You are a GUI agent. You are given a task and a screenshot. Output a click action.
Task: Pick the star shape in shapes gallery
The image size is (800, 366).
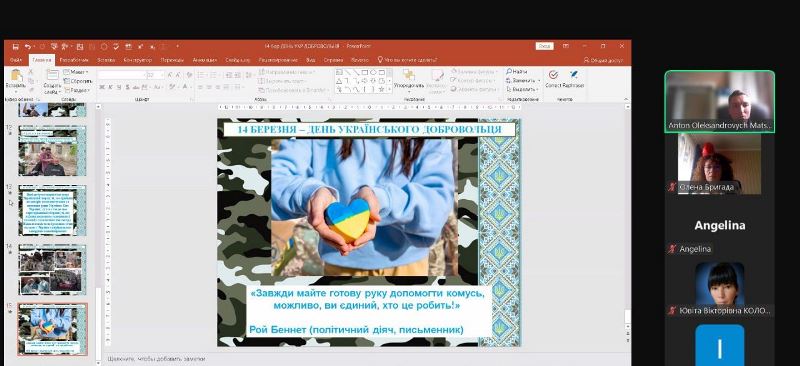click(x=381, y=89)
